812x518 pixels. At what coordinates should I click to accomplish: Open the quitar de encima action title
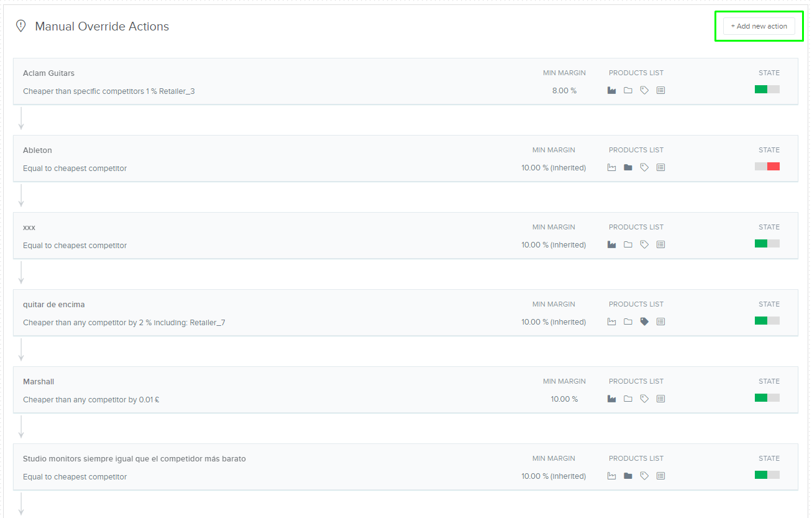pos(54,305)
